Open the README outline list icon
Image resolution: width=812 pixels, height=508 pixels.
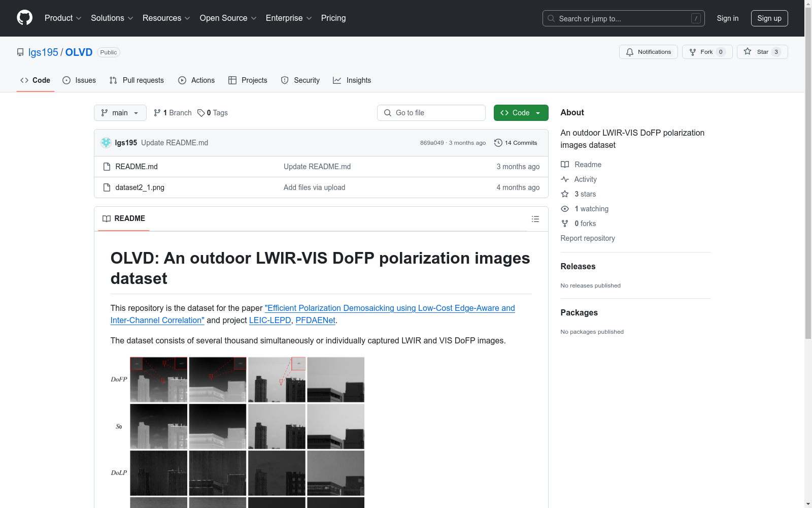(x=535, y=219)
